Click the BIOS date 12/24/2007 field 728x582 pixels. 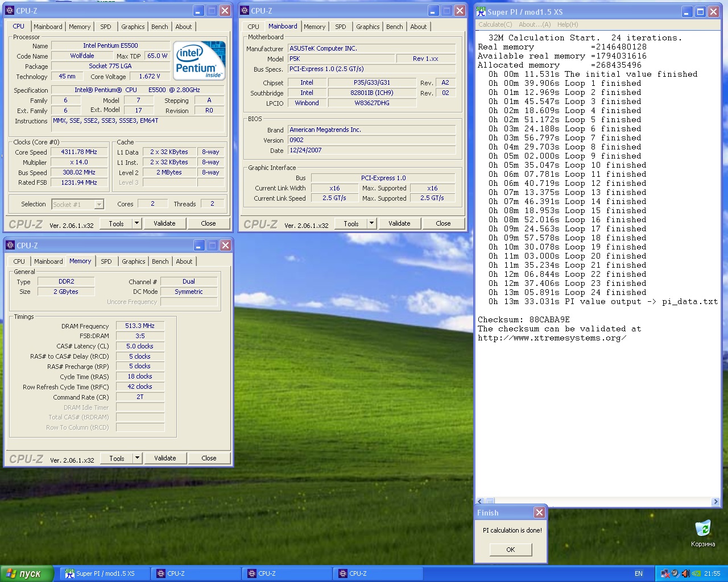[x=371, y=150]
